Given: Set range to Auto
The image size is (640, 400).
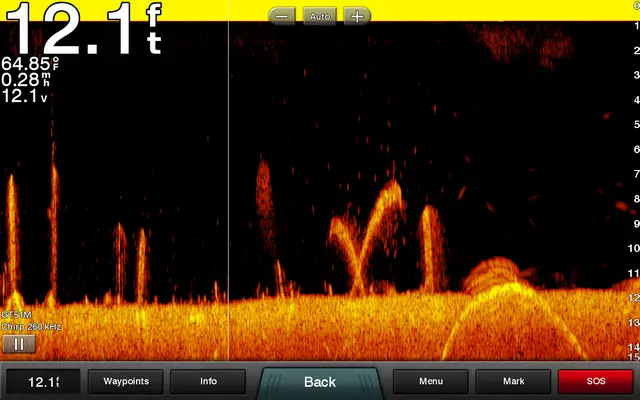Looking at the screenshot, I should (319, 17).
